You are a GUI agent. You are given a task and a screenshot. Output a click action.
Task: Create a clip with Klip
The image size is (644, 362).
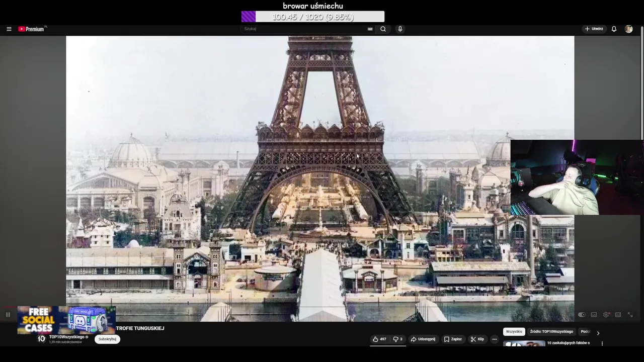click(477, 339)
